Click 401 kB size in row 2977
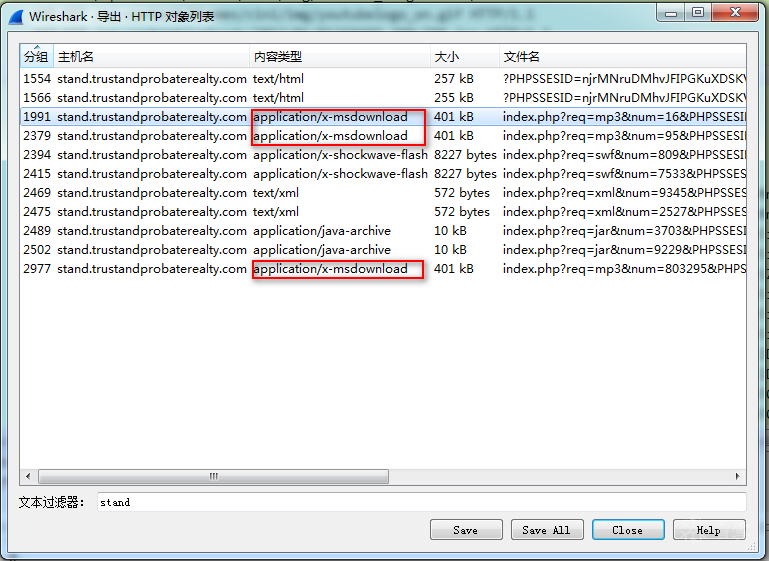This screenshot has width=769, height=561. 454,269
